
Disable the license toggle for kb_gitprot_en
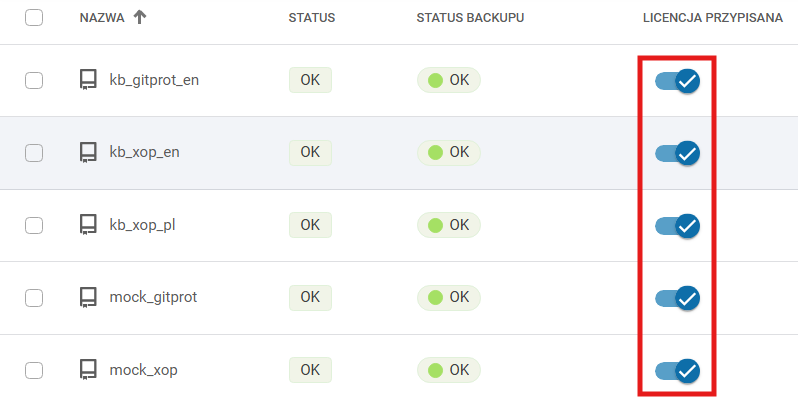click(x=677, y=81)
